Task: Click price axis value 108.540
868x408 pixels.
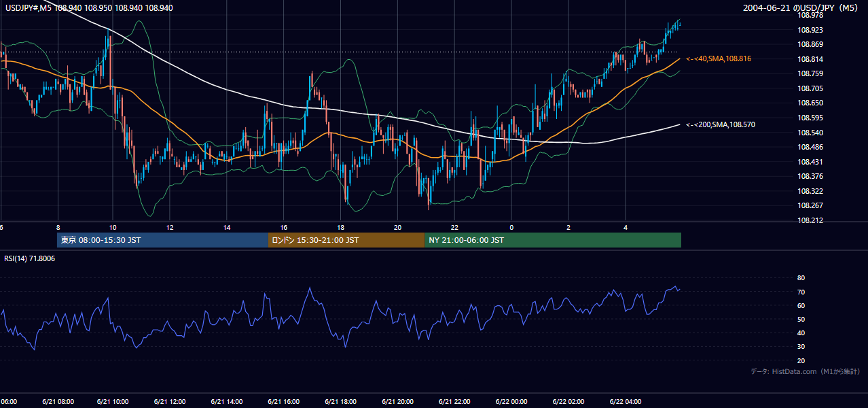Action: pyautogui.click(x=811, y=133)
